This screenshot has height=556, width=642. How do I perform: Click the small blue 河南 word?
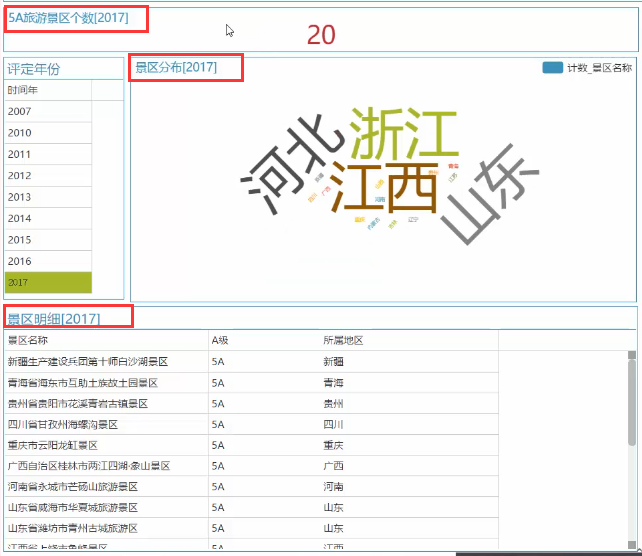click(x=380, y=199)
